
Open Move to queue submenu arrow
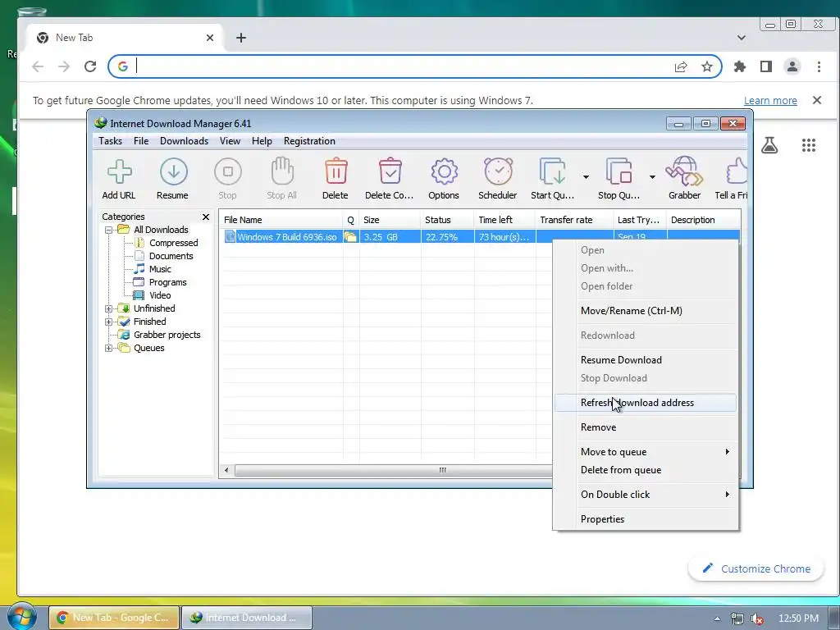[727, 452]
